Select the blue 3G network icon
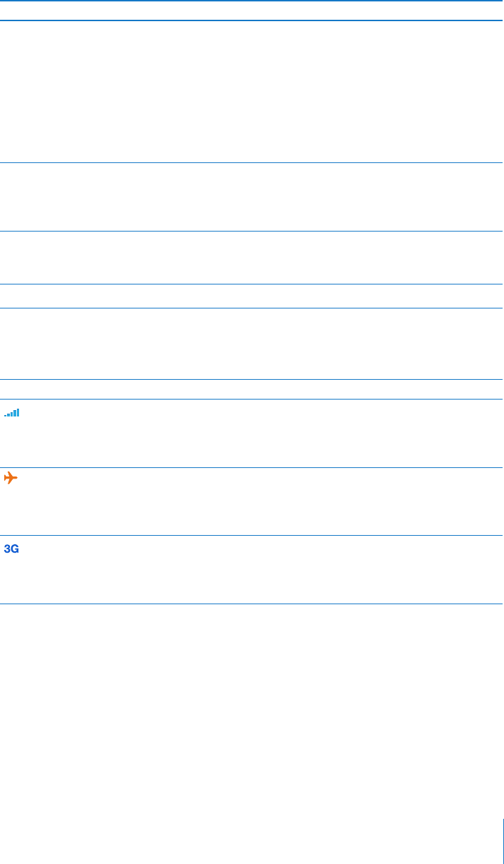The width and height of the screenshot is (504, 864). (x=12, y=548)
